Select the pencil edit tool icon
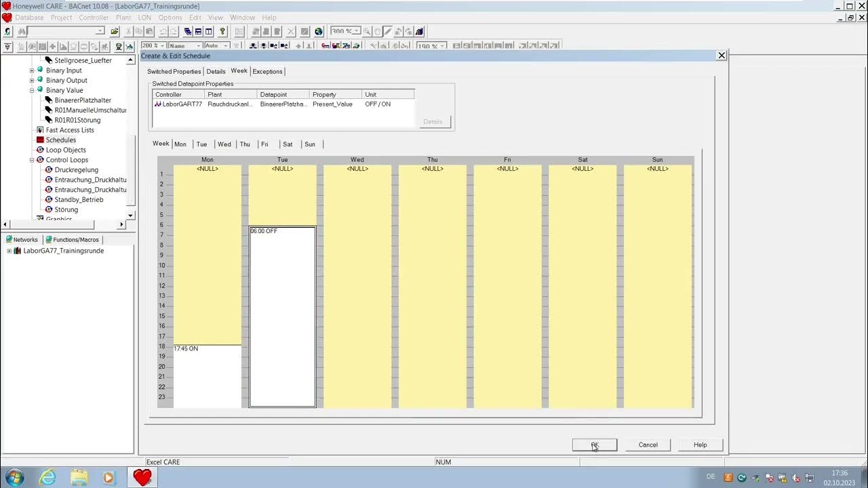868x488 pixels. [x=387, y=31]
